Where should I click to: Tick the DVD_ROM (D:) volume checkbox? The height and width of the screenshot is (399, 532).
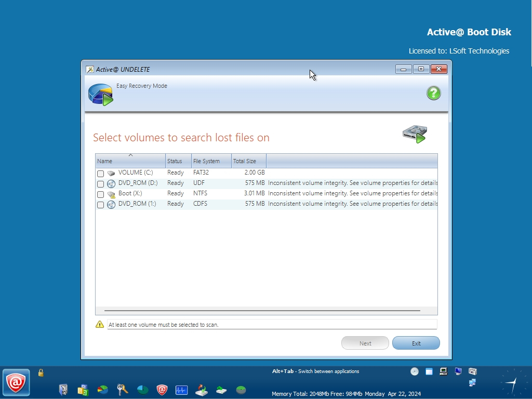coord(101,184)
